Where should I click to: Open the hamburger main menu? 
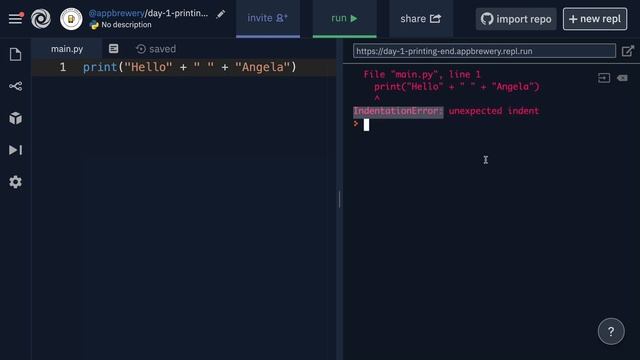click(x=16, y=18)
